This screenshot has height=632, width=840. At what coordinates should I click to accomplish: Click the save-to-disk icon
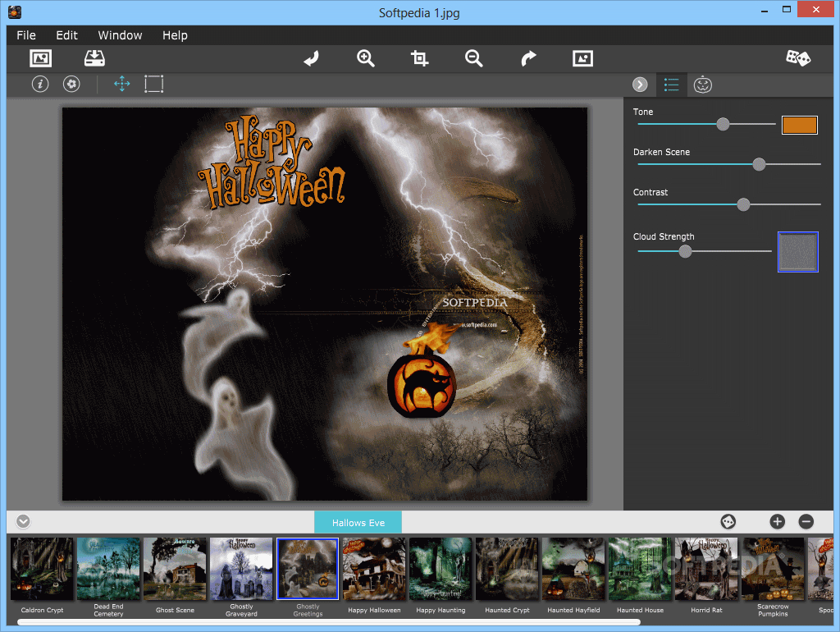point(94,58)
